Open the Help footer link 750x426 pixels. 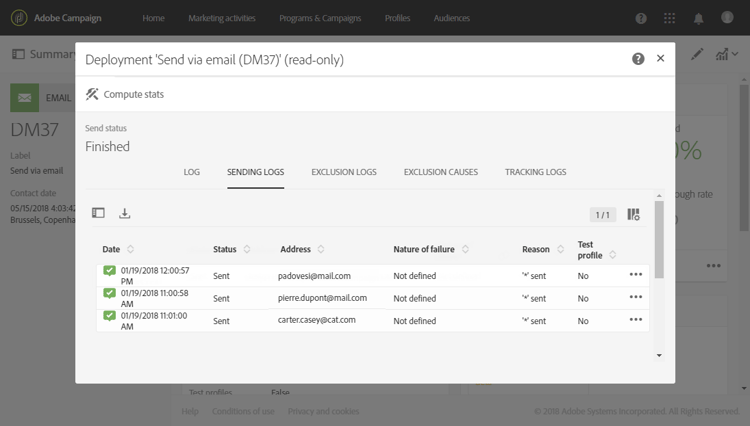(190, 411)
